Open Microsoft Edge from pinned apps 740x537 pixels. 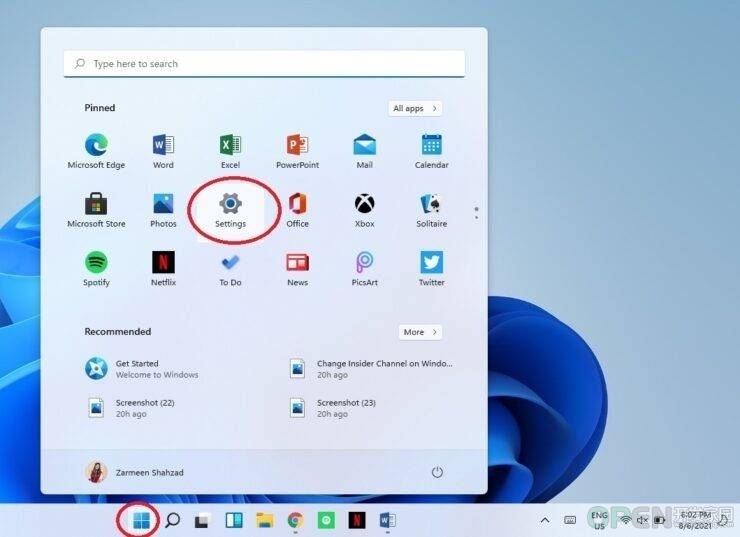click(x=96, y=151)
